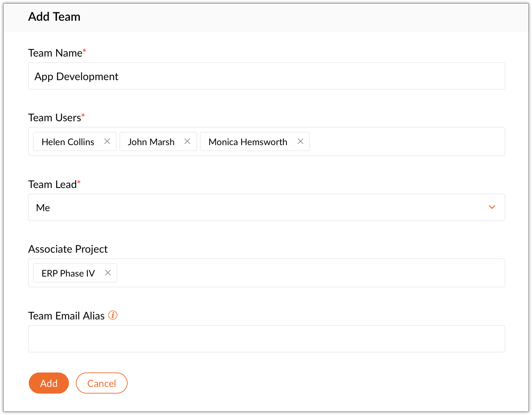Click the Associate Project label
Screen dimensions: 532x415
click(68, 249)
